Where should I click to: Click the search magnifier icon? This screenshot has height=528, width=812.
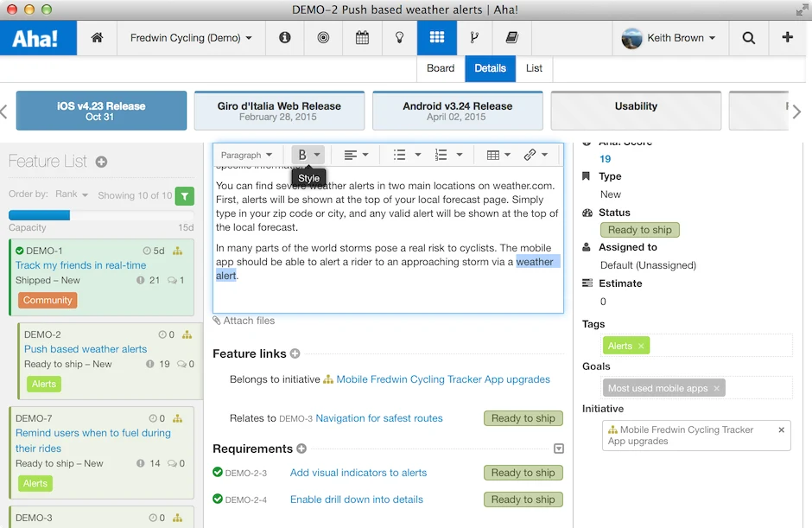(x=748, y=38)
